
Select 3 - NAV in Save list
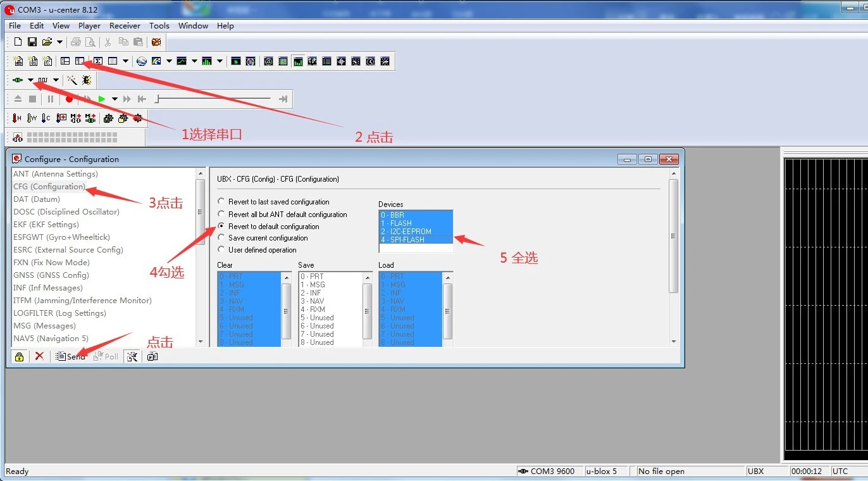[330, 301]
